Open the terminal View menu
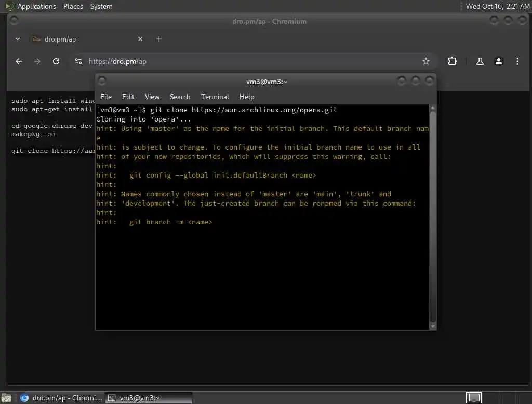The width and height of the screenshot is (532, 404). click(152, 97)
